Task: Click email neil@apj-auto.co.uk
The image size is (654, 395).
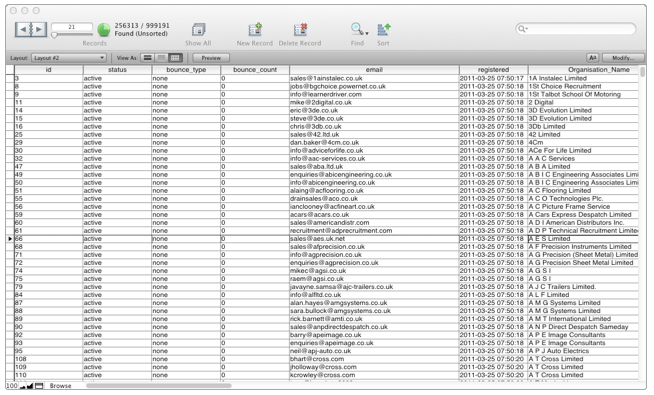Action: [x=374, y=351]
